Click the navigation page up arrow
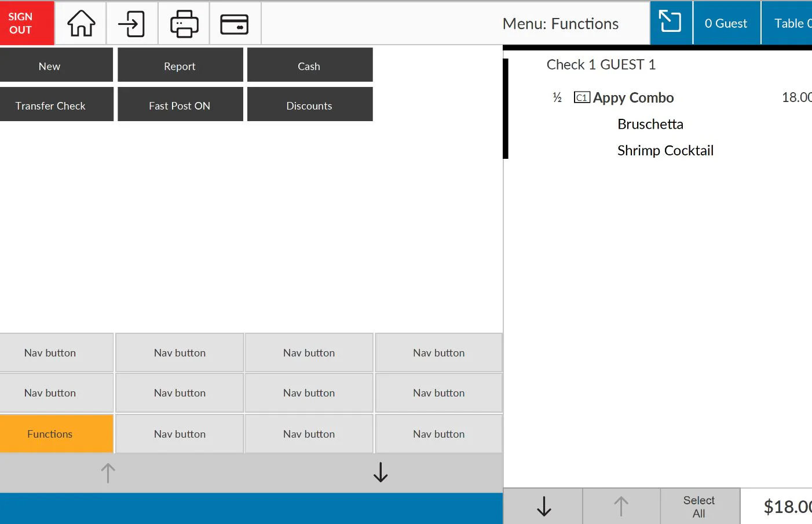The image size is (812, 524). [108, 473]
